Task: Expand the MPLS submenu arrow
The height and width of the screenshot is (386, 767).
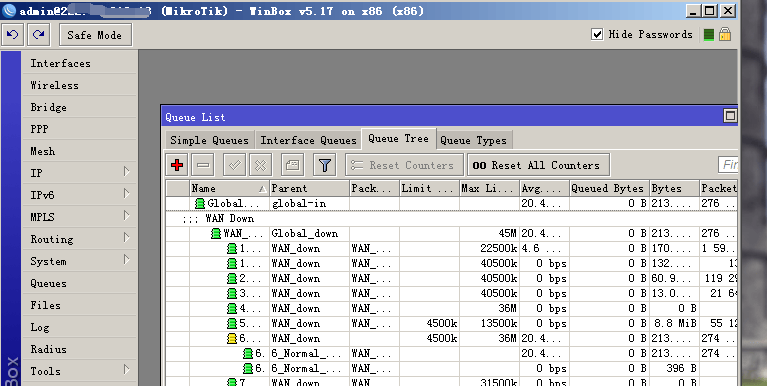Action: click(x=126, y=216)
